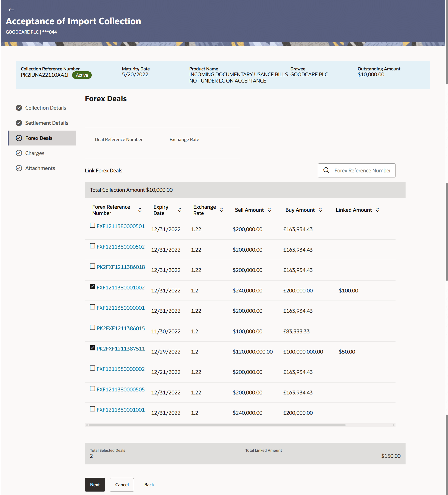This screenshot has width=448, height=495.
Task: Click Attachments step circle-check icon
Action: tap(19, 168)
